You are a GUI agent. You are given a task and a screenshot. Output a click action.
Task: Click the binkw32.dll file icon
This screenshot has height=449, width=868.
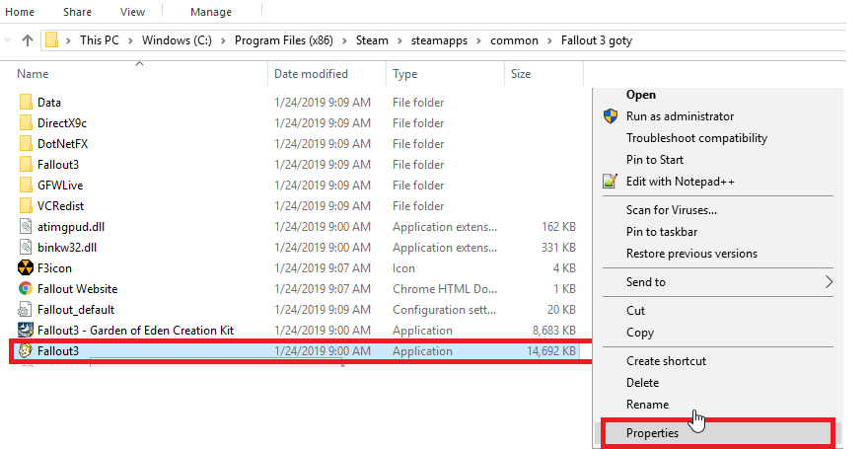[x=26, y=247]
